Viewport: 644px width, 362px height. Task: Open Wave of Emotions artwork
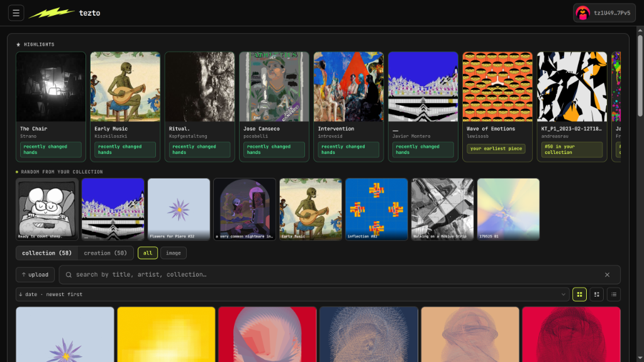click(497, 87)
